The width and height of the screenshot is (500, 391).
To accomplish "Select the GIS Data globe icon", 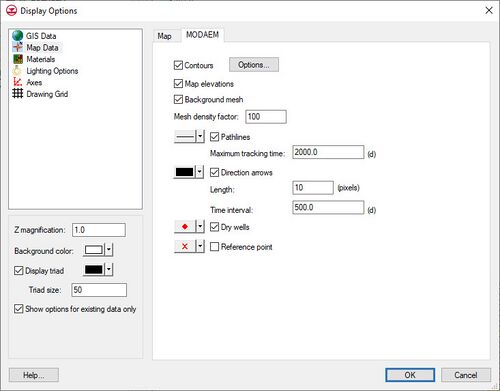I will click(17, 36).
